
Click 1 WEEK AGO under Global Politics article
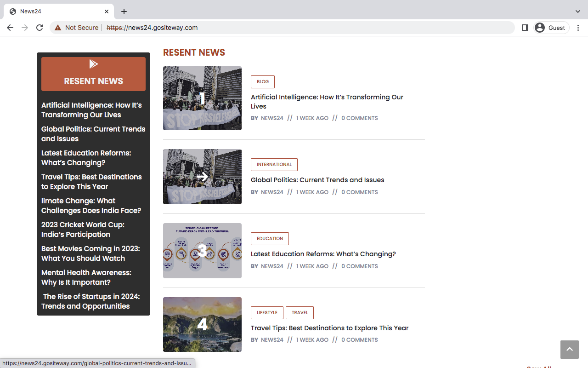312,192
